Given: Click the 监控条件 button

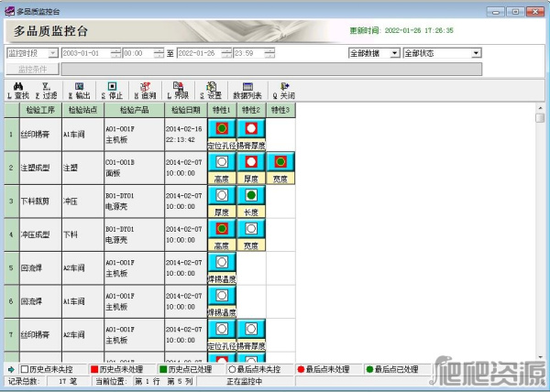Looking at the screenshot, I should click(x=33, y=69).
